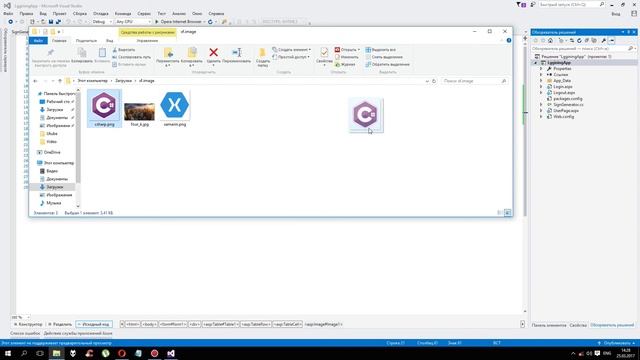This screenshot has height=360, width=640.
Task: Click Скопировать путь in ribbon
Action: (131, 57)
